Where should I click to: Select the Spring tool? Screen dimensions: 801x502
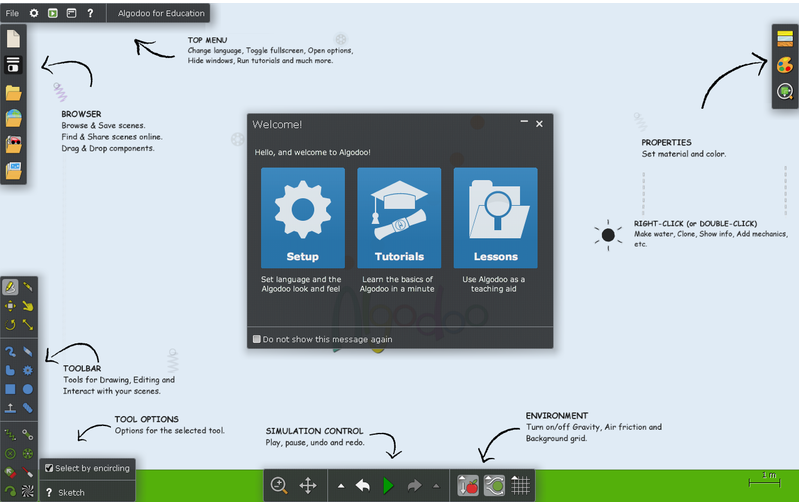coord(10,435)
